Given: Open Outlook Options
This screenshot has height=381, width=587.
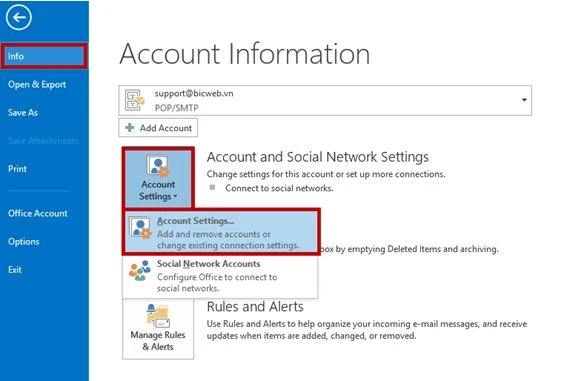Looking at the screenshot, I should (24, 242).
